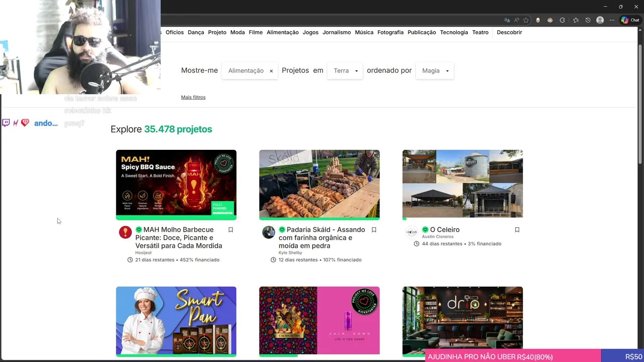644x362 pixels.
Task: Open the browser extensions puzzle icon
Action: (562, 20)
